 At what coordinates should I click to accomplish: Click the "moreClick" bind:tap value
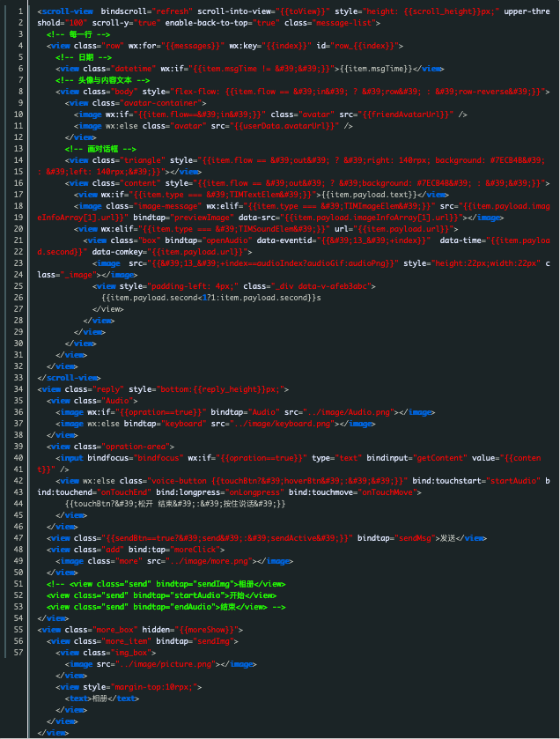coord(194,550)
